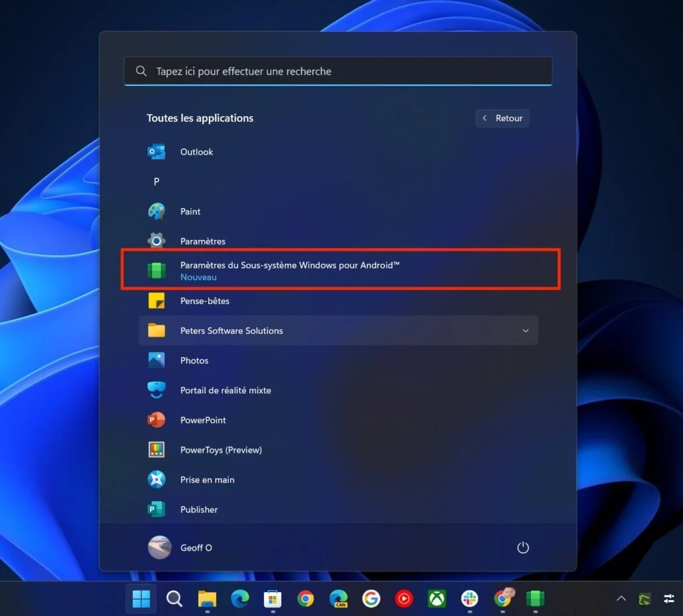The image size is (683, 616).
Task: Click the PowerToys (Preview) label
Action: pyautogui.click(x=221, y=450)
